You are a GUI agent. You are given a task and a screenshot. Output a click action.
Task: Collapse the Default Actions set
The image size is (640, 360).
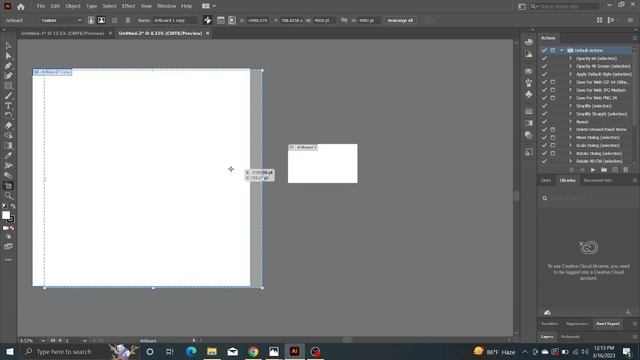click(562, 50)
